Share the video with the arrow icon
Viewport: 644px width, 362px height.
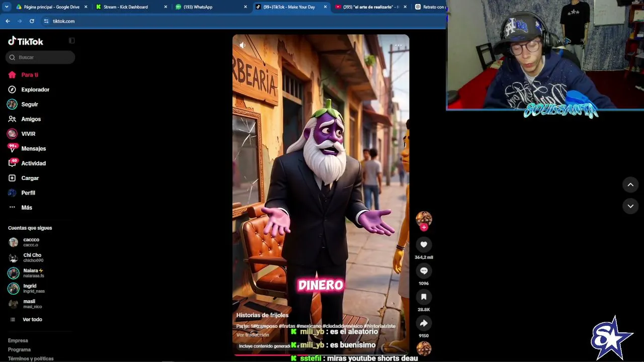click(424, 323)
